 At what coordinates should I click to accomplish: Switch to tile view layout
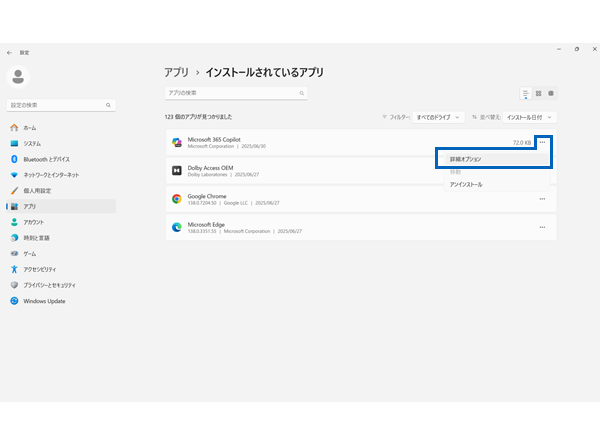point(551,93)
